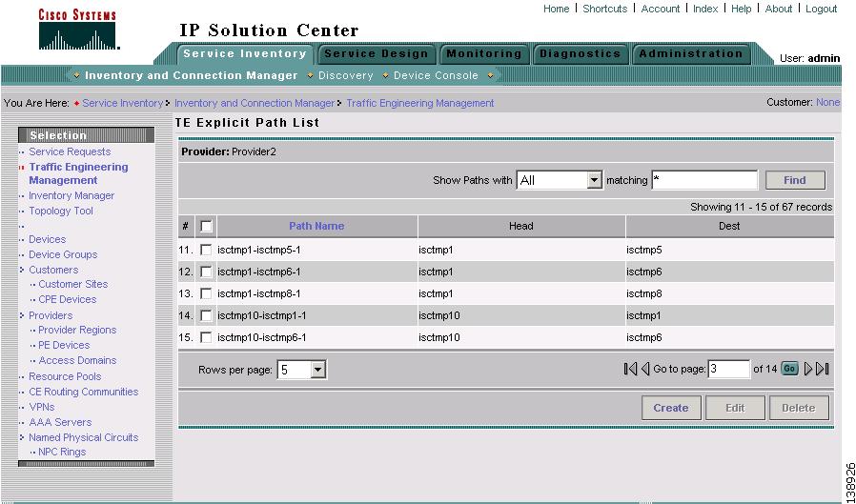Click Traffic Engineering Management breadcrumb
This screenshot has width=856, height=504.
click(x=420, y=103)
